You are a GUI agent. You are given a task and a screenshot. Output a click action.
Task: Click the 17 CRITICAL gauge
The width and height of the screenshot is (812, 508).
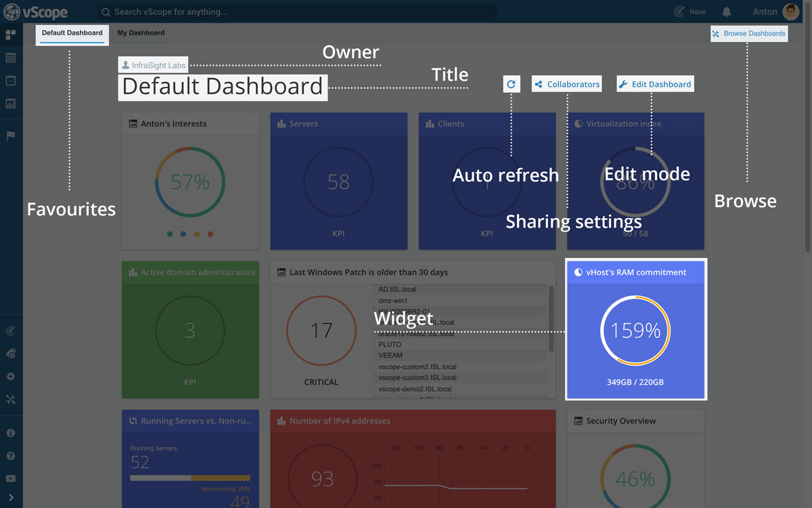tap(321, 331)
